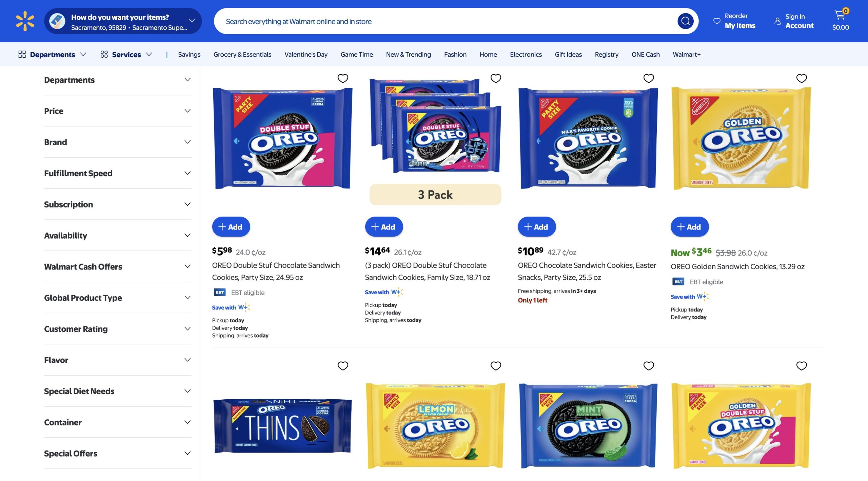Open the shopping cart icon
The image size is (868, 481).
click(840, 15)
